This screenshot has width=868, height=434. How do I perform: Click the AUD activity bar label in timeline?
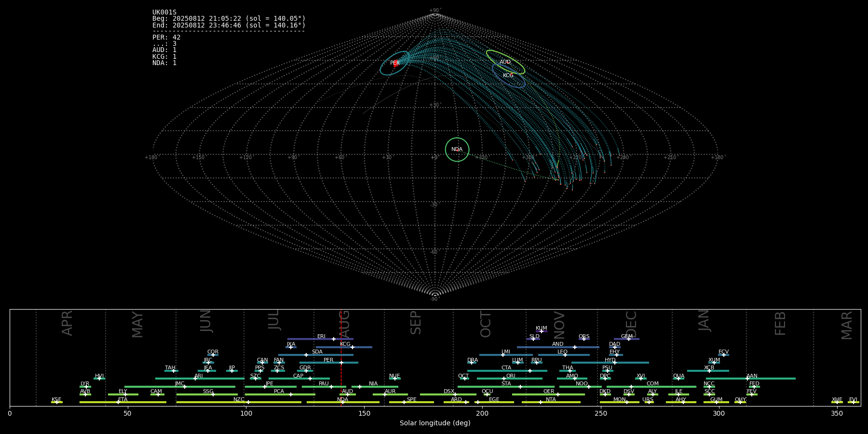point(348,392)
